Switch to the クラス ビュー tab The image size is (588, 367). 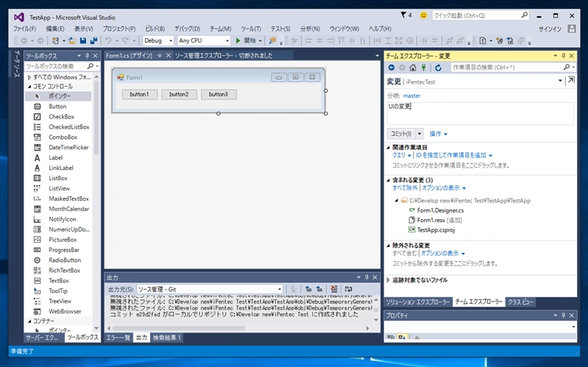[520, 302]
